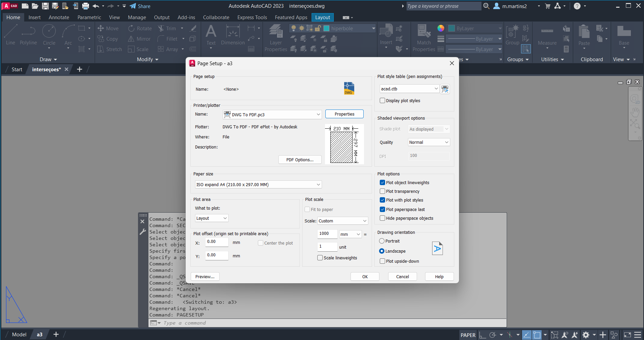This screenshot has height=340, width=644.
Task: Click the plot offset X input field
Action: pyautogui.click(x=217, y=242)
